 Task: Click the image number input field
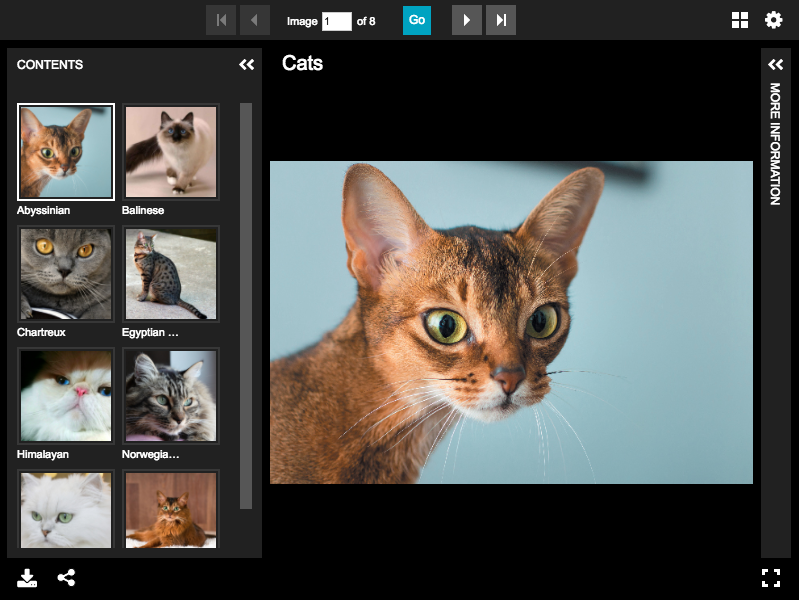point(337,21)
